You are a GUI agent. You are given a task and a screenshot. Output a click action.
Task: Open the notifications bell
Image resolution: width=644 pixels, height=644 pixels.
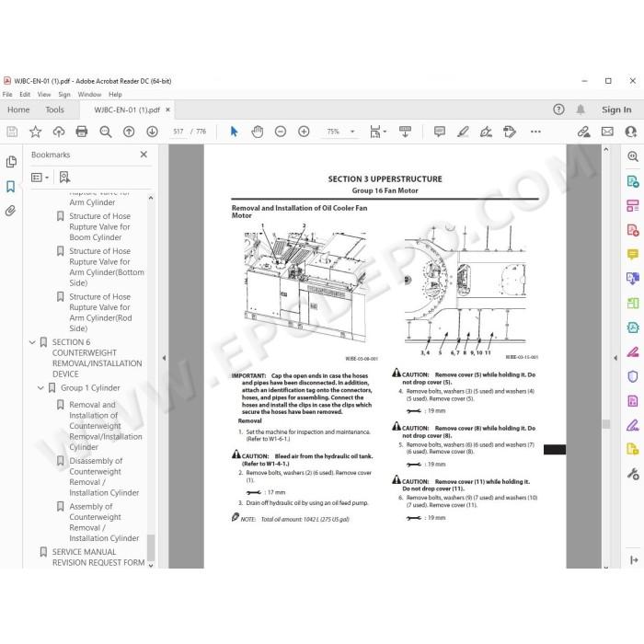coord(581,109)
